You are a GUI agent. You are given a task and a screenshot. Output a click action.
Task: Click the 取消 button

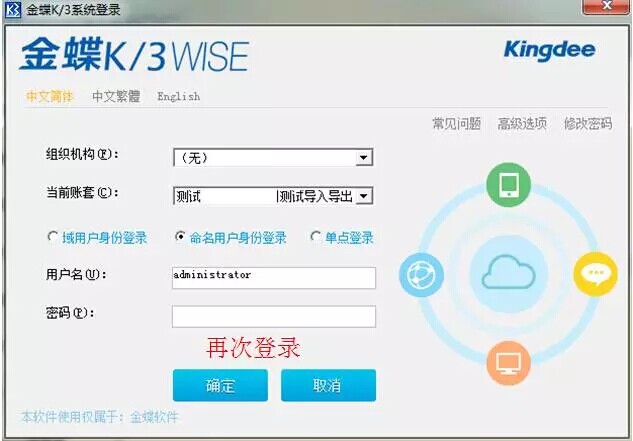(328, 385)
